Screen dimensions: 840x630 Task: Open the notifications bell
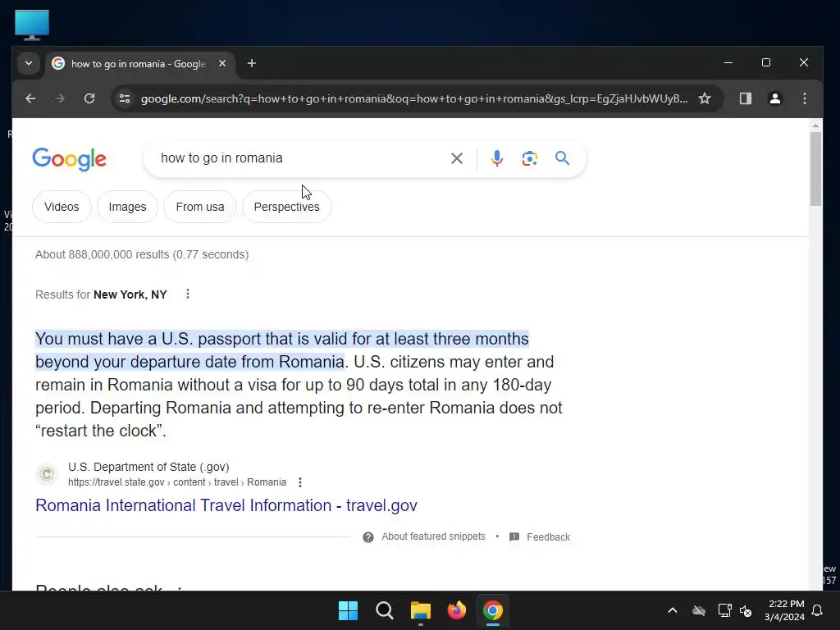(x=817, y=610)
